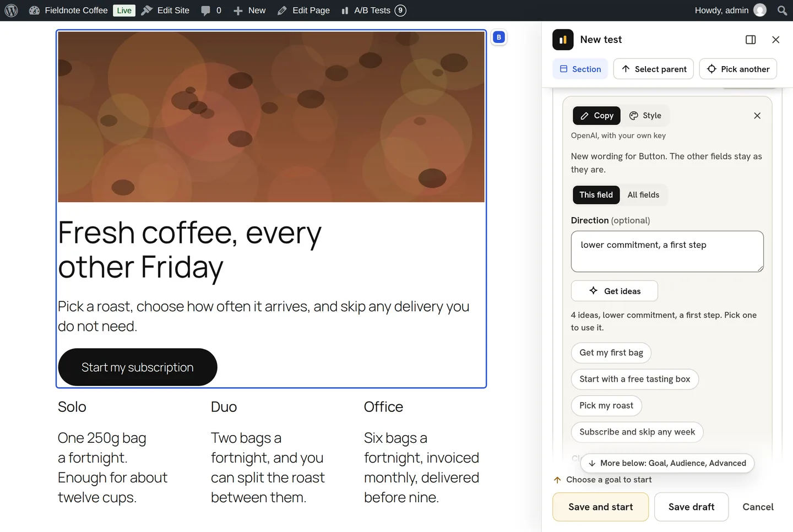Select the coffee beans hero image
Viewport: 793px width, 532px height.
tap(271, 117)
